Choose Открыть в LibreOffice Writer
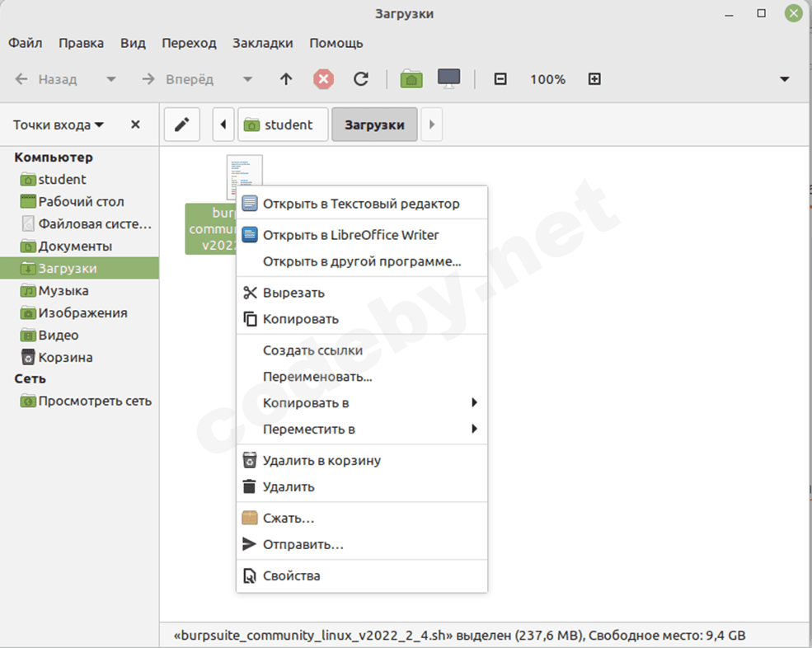This screenshot has width=812, height=648. [350, 235]
